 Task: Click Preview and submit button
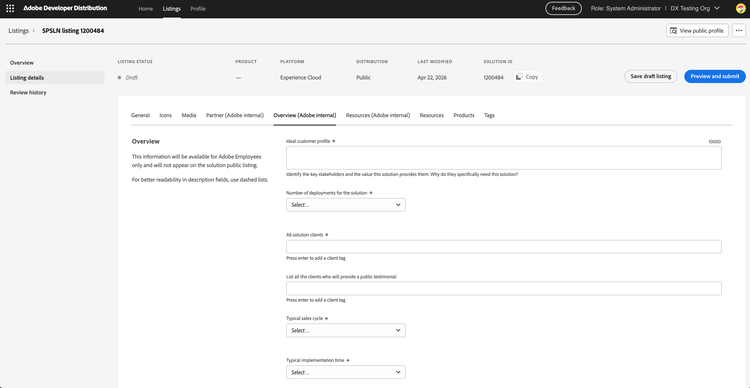(715, 77)
